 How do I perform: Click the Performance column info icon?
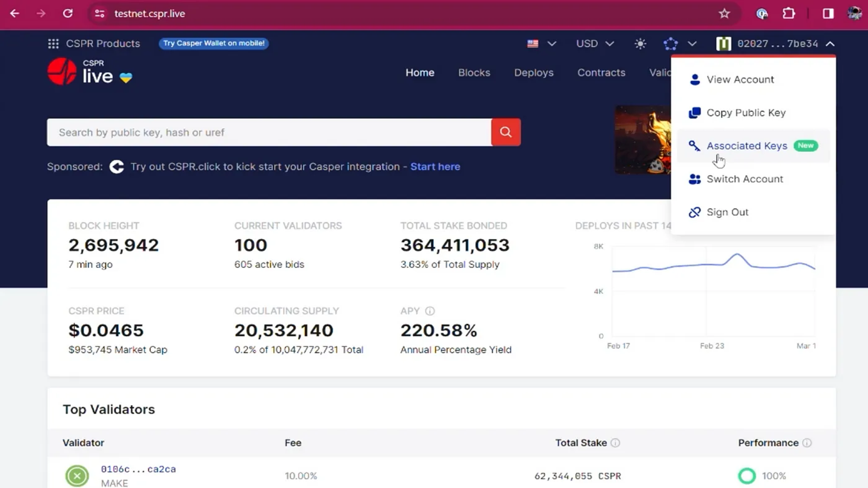807,443
